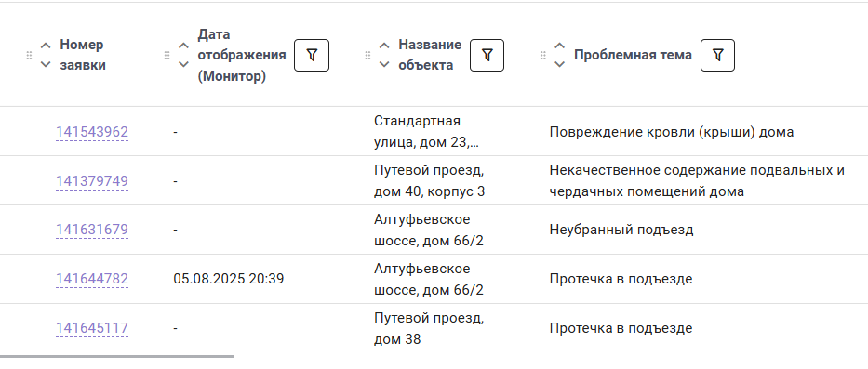Grab drag handle of Номер заявки column
868x369 pixels.
30,56
